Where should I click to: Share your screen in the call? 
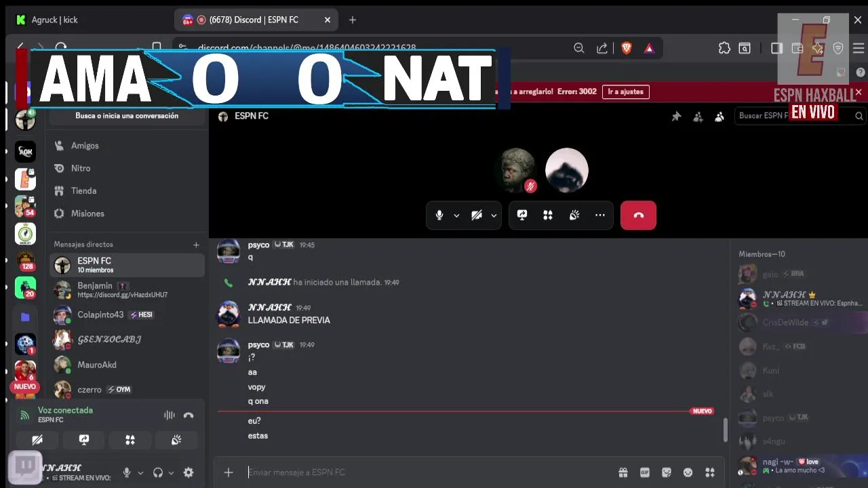pyautogui.click(x=522, y=216)
